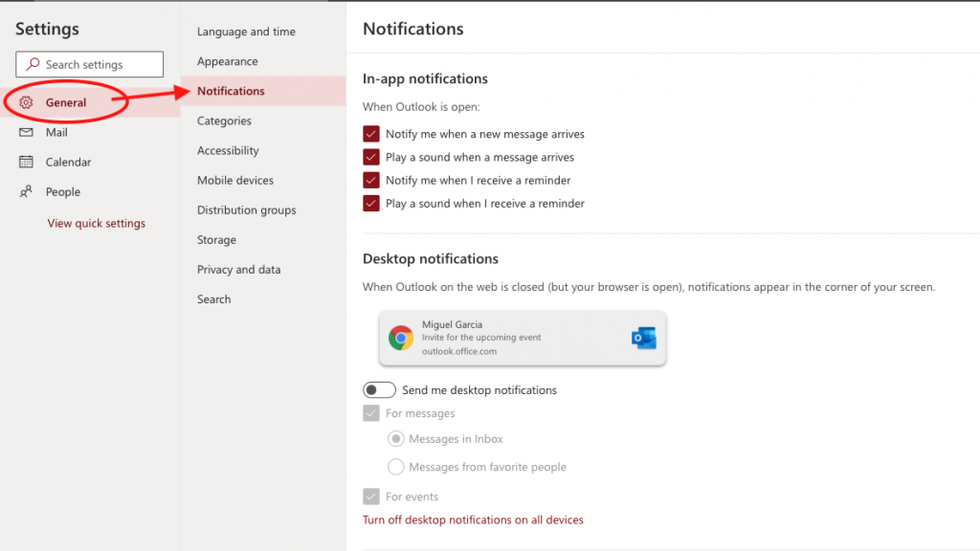Click the General gear icon
Viewport: 980px width, 551px height.
(x=27, y=102)
